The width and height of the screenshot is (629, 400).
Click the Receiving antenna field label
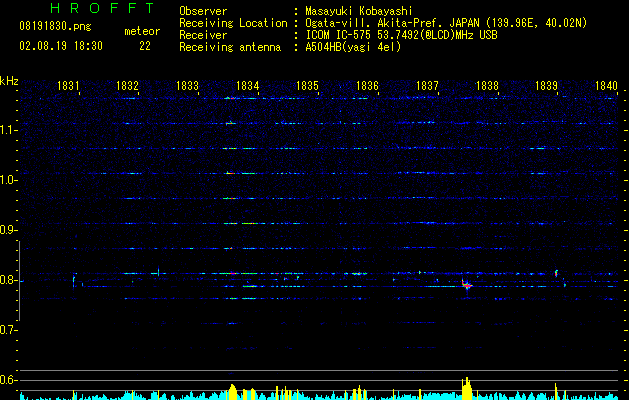(x=230, y=47)
